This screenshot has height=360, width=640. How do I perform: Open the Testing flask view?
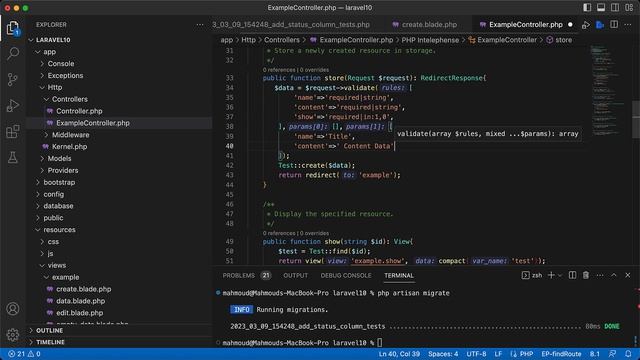pos(13,157)
